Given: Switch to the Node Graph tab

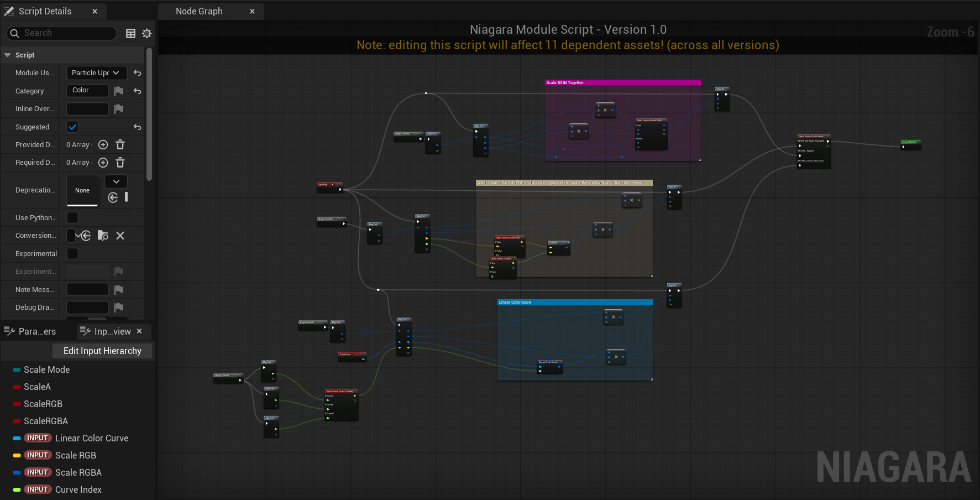Looking at the screenshot, I should coord(199,11).
